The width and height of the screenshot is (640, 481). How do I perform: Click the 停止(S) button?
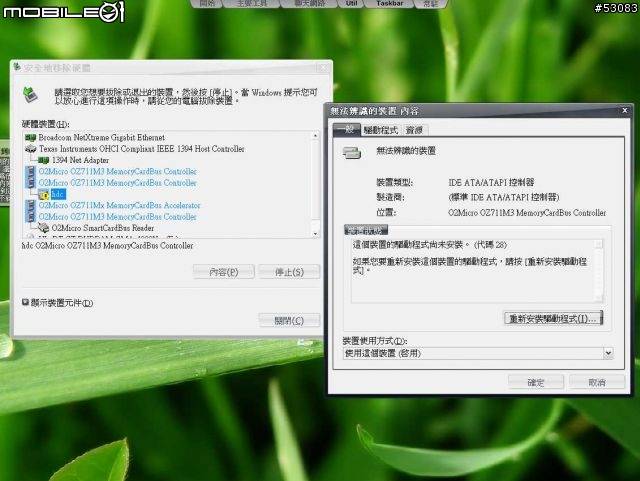point(289,272)
